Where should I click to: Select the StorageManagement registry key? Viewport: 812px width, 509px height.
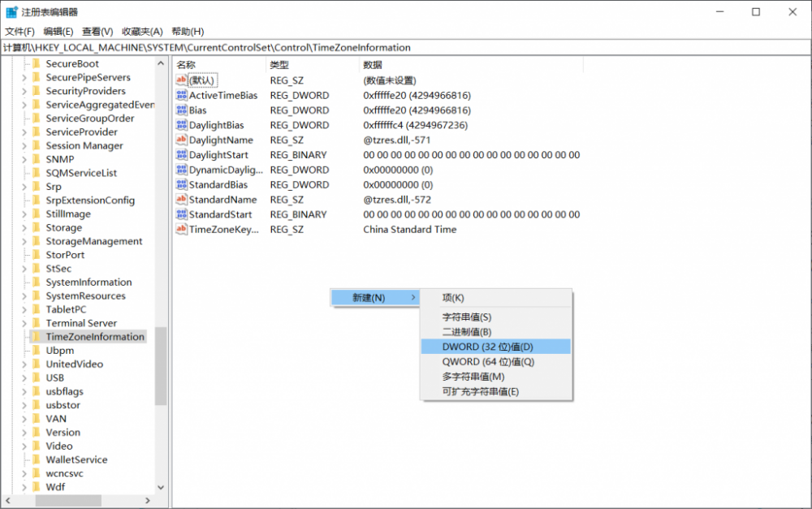[93, 241]
